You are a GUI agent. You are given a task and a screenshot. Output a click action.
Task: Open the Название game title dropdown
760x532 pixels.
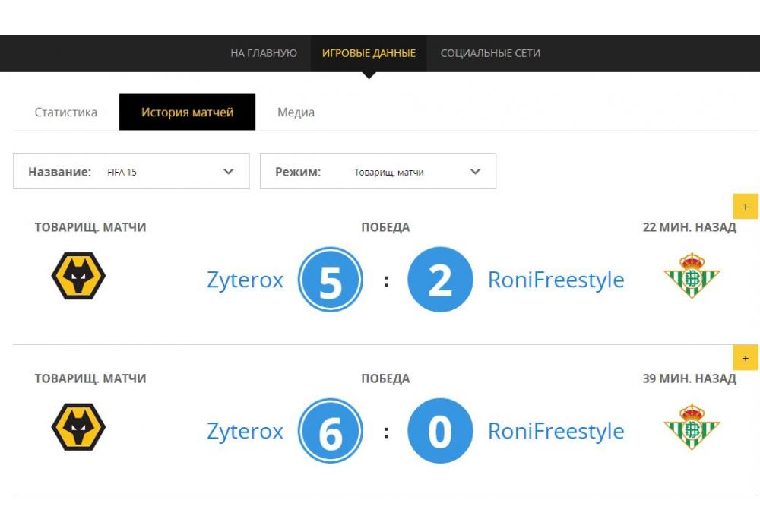(131, 172)
